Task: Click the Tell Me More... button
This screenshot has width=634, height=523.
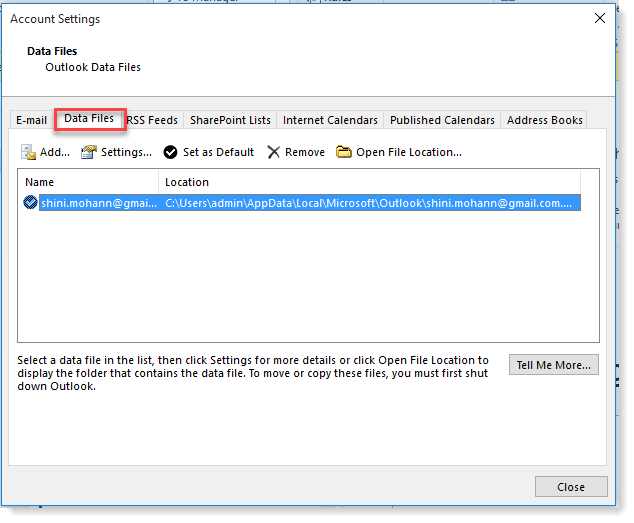Action: [554, 365]
